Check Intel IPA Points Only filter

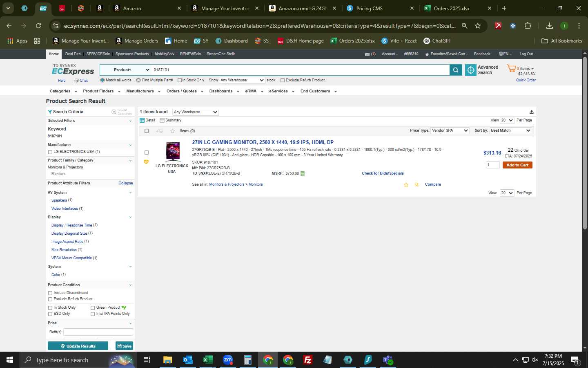93,314
